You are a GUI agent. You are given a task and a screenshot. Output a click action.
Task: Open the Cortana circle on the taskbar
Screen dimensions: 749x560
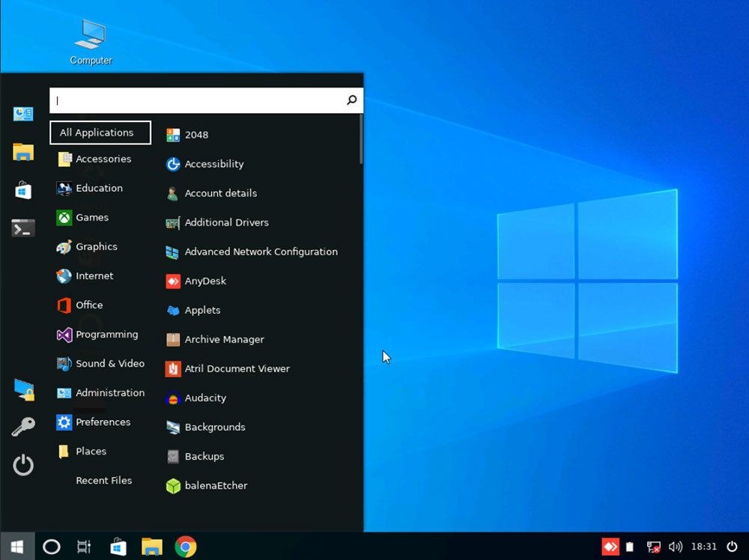(52, 547)
